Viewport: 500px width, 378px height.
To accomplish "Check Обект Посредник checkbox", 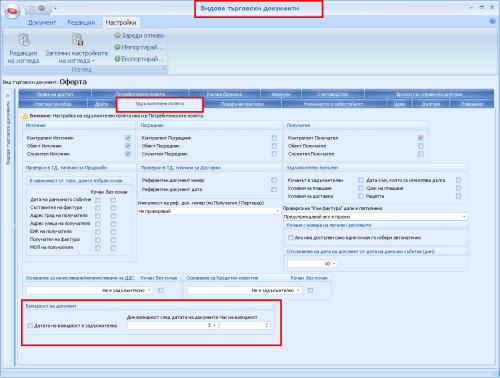I will pos(274,146).
